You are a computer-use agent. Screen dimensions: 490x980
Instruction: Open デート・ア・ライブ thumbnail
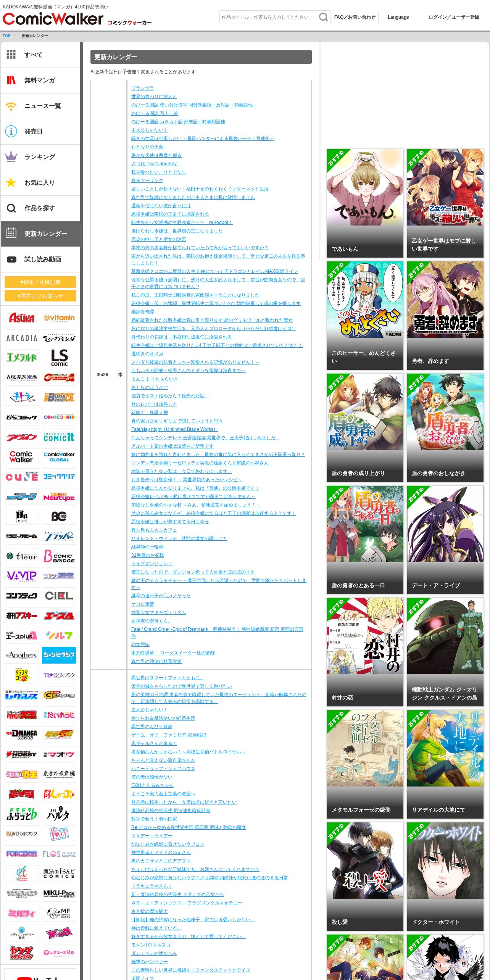445,540
